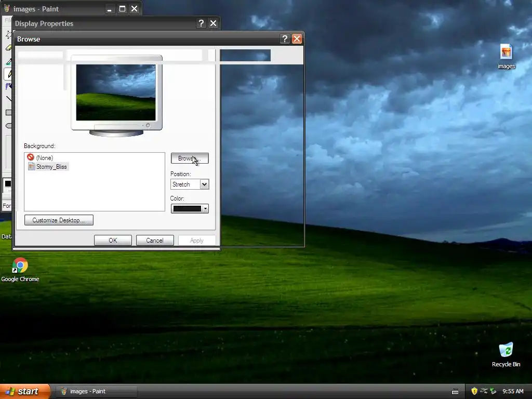Close the Browse dialog

coord(297,39)
